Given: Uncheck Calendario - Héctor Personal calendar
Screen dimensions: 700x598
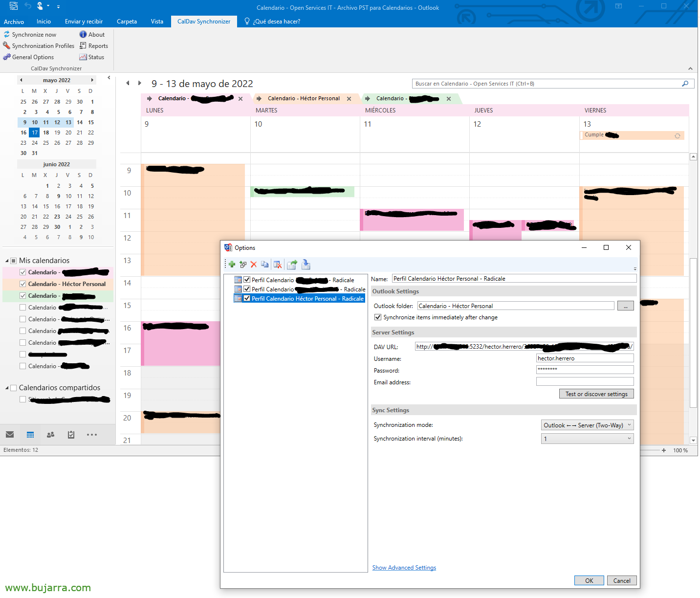Looking at the screenshot, I should point(22,284).
